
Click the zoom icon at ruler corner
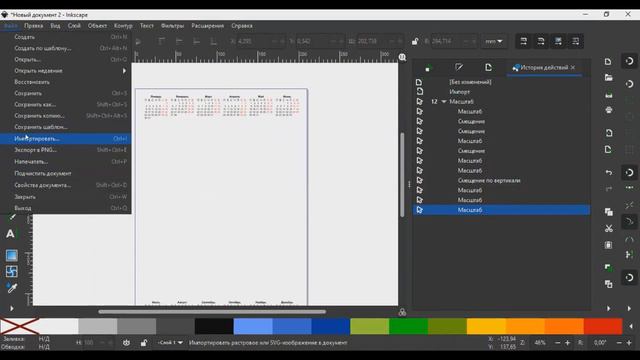[402, 57]
